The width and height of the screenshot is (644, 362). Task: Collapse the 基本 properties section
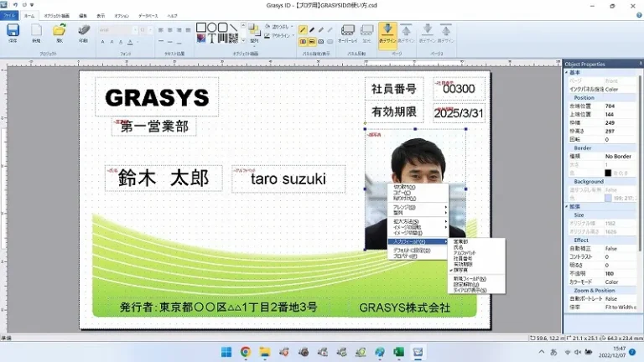tap(567, 72)
